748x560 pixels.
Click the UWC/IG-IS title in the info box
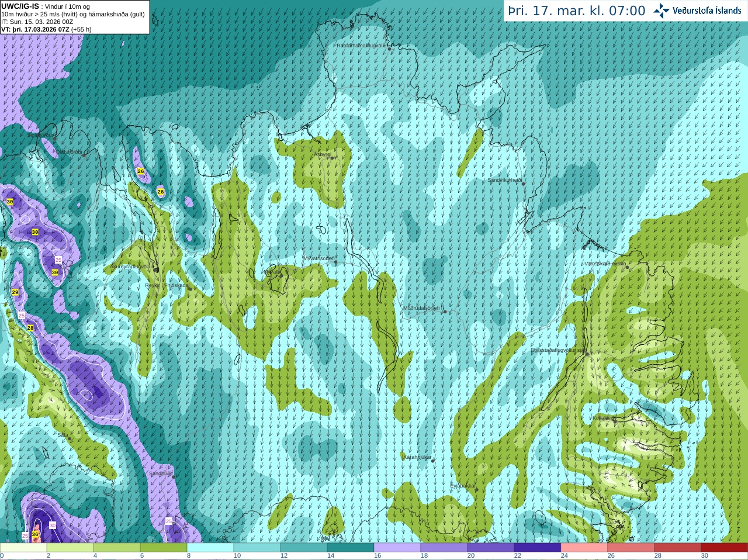20,6
